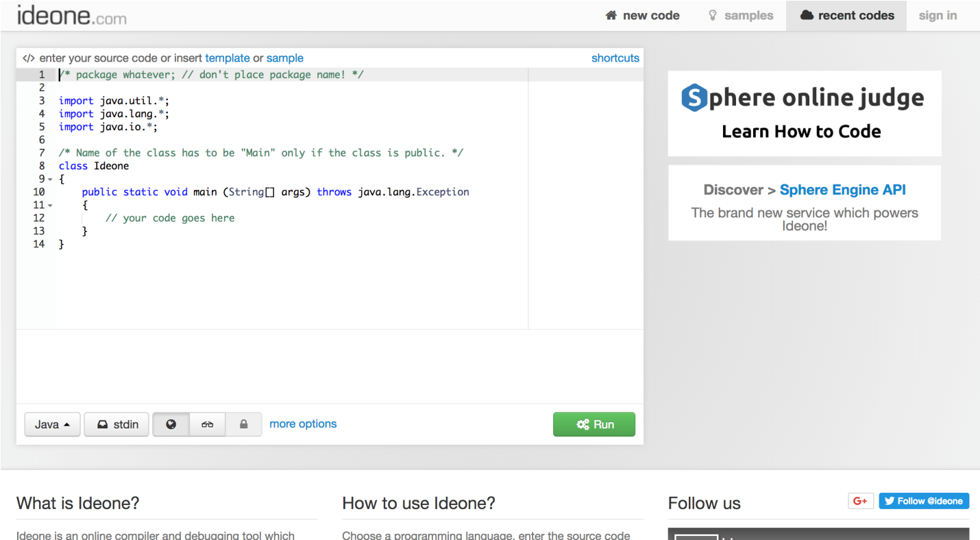Run the code with green Run button
Viewport: 980px width, 540px height.
(594, 424)
